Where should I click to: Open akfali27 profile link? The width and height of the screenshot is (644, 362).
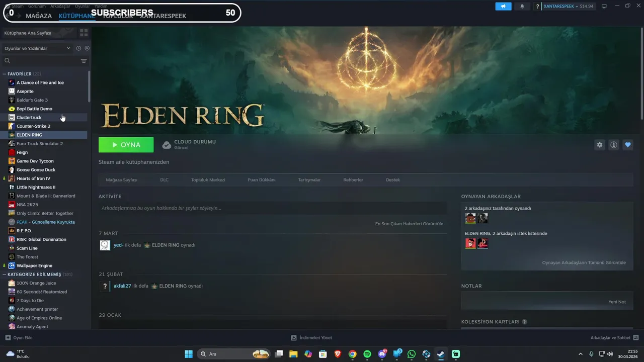coord(122,286)
